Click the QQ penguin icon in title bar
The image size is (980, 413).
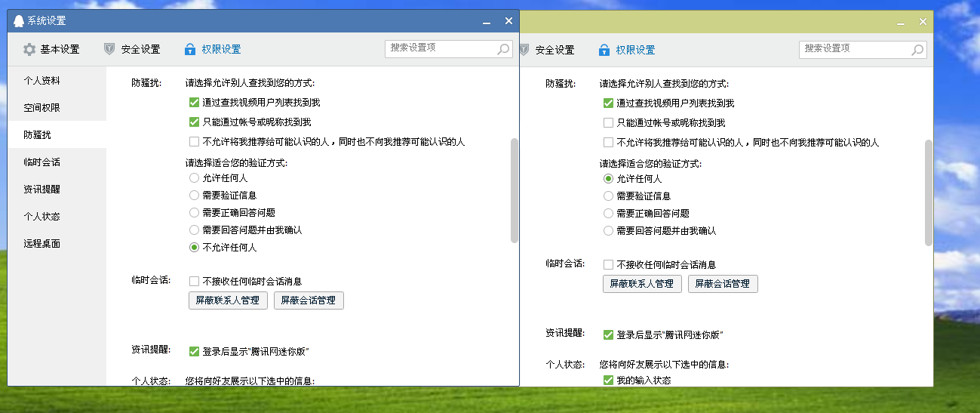[20, 20]
